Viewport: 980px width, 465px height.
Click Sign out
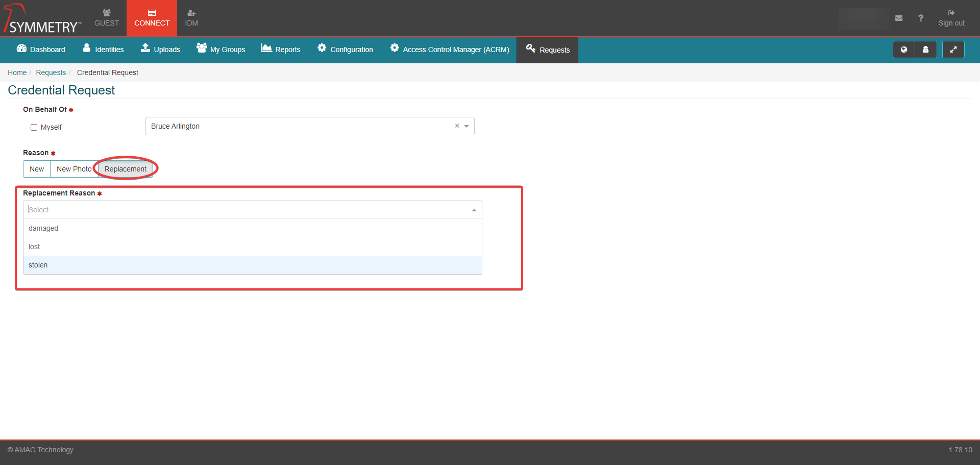point(951,18)
